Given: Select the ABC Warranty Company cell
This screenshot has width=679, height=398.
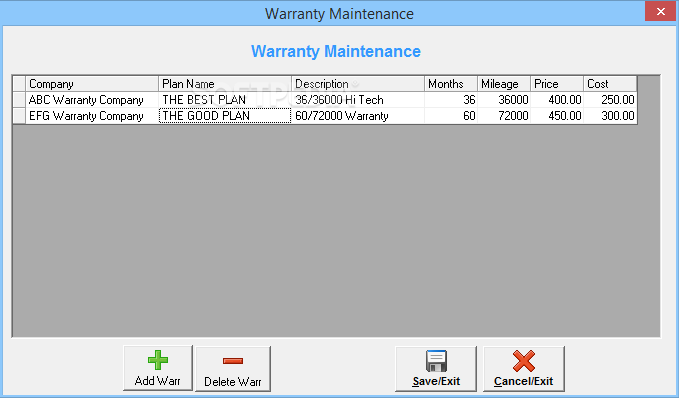Looking at the screenshot, I should tap(92, 100).
